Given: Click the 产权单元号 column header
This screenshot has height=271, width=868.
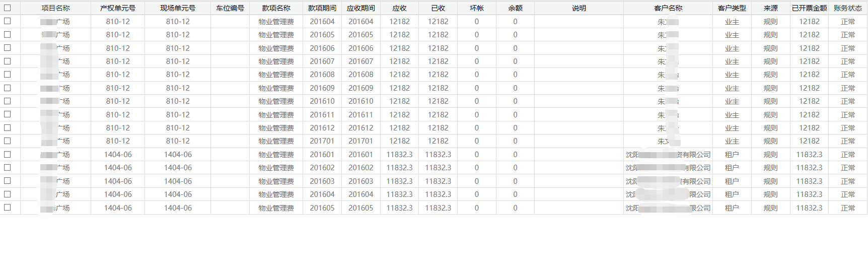Looking at the screenshot, I should pyautogui.click(x=118, y=8).
